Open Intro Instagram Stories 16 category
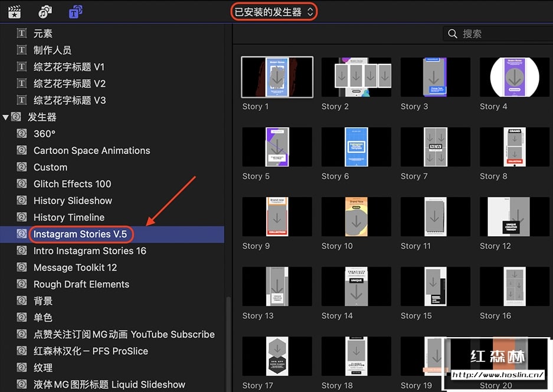 coord(90,250)
